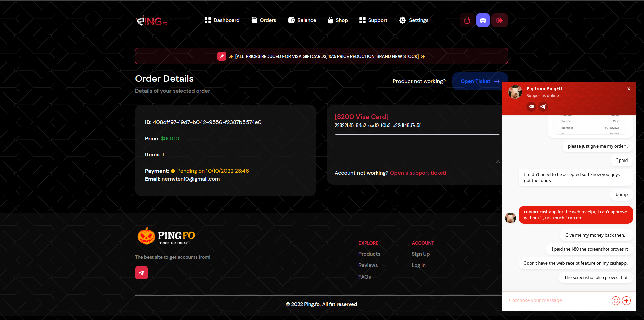Click the empty product details text area

click(417, 149)
